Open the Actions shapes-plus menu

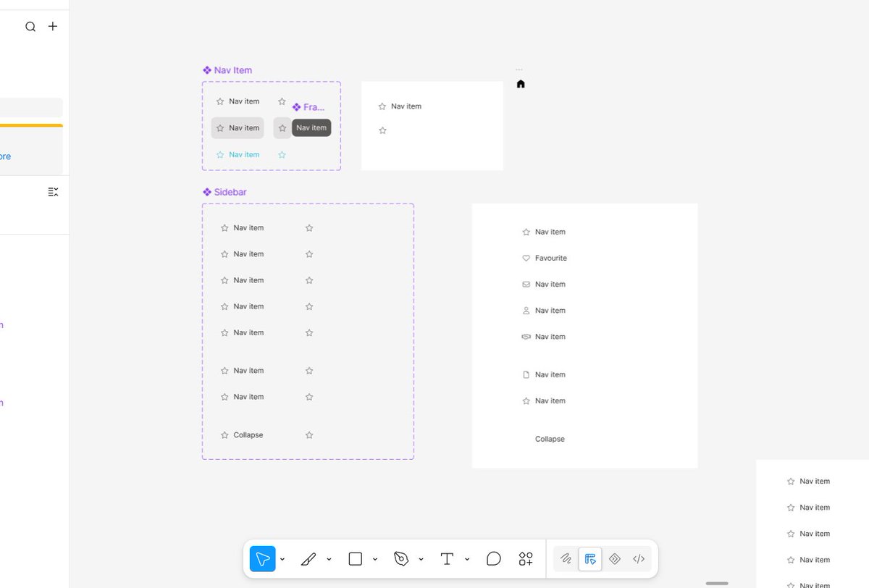pos(526,559)
